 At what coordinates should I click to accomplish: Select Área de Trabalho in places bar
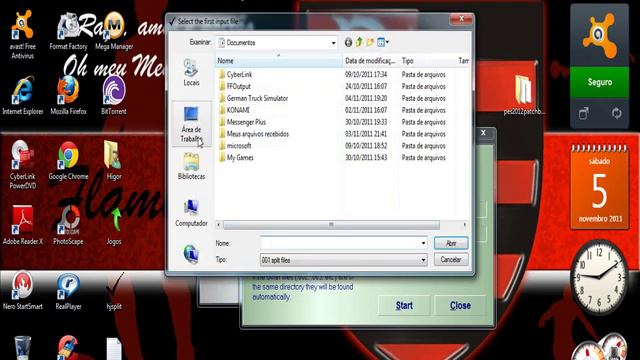[x=191, y=124]
